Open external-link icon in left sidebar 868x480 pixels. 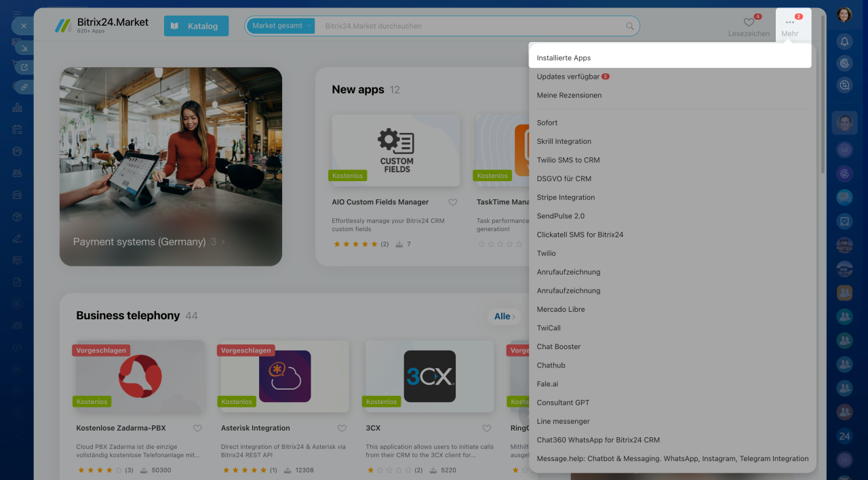pos(24,67)
